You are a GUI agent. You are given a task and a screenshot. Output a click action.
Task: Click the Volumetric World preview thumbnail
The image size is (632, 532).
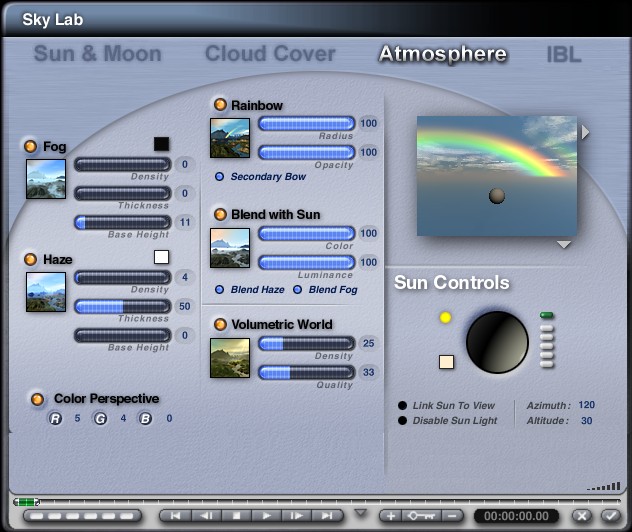(230, 358)
